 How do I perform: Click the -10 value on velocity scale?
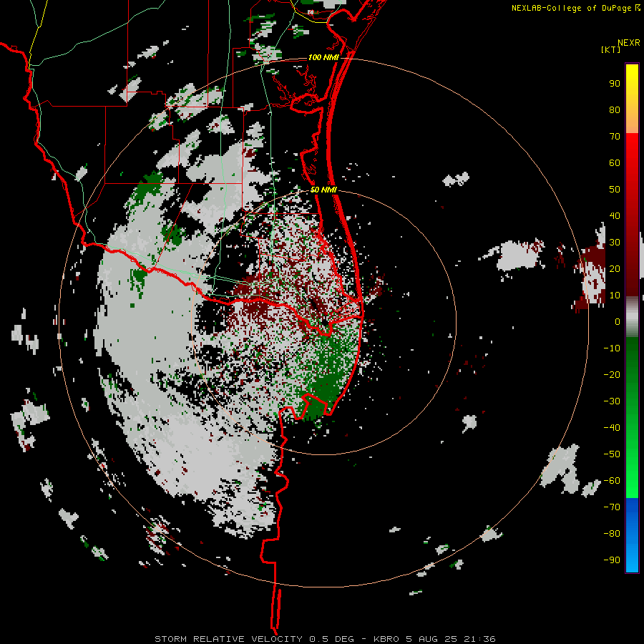[x=612, y=348]
